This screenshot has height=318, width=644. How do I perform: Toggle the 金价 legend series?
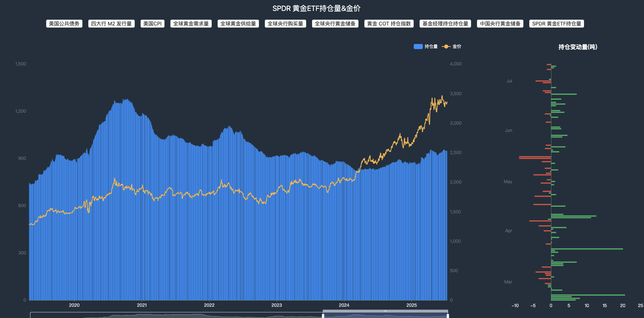point(451,47)
